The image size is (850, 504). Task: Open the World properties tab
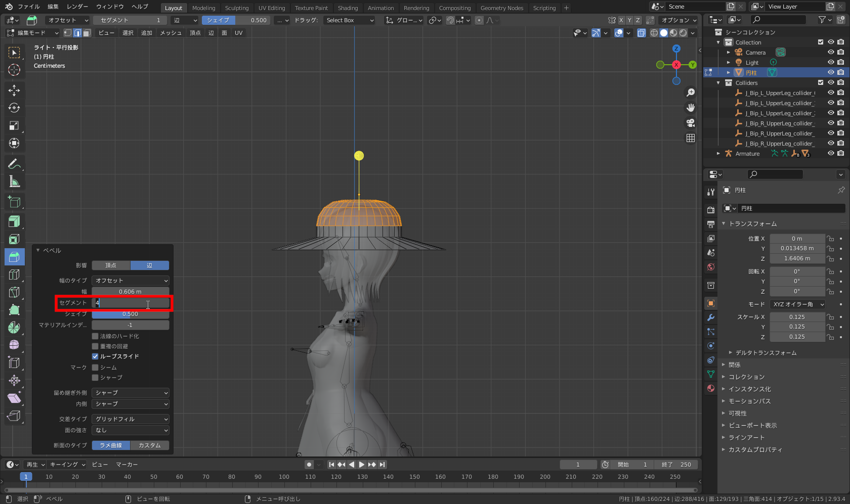711,267
